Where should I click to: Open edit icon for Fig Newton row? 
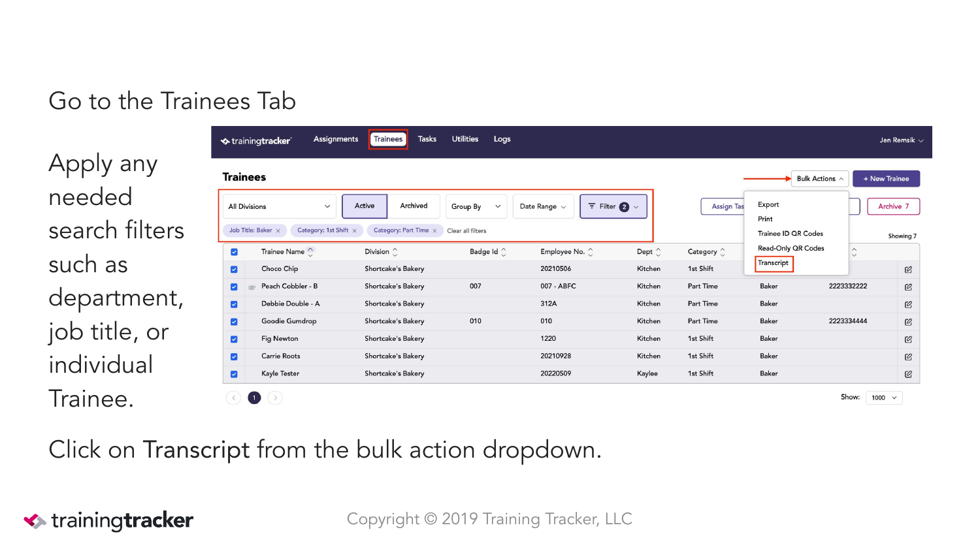tap(908, 339)
